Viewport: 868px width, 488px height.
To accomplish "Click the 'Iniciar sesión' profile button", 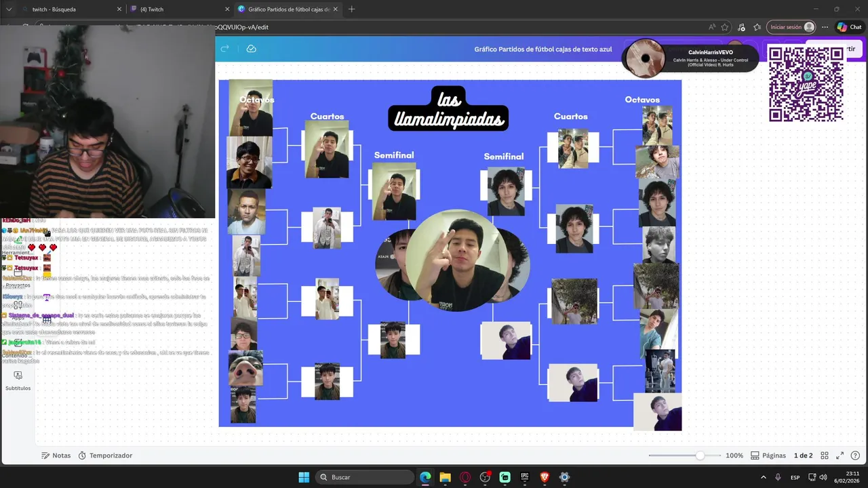I will 791,27.
